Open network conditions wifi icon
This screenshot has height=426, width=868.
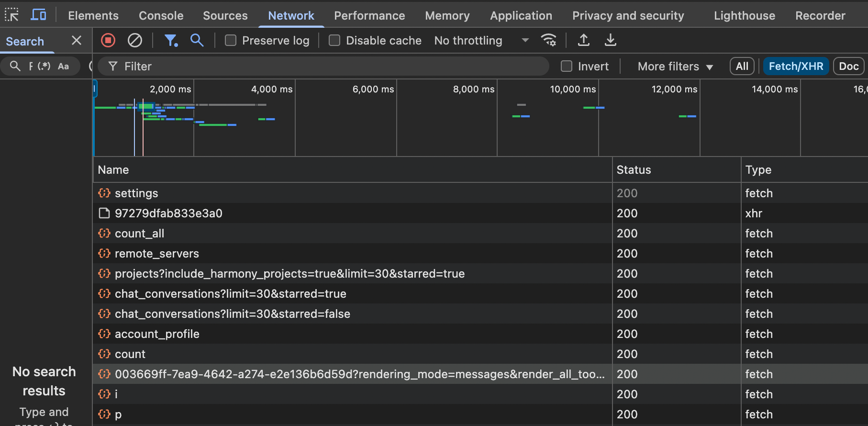point(548,40)
